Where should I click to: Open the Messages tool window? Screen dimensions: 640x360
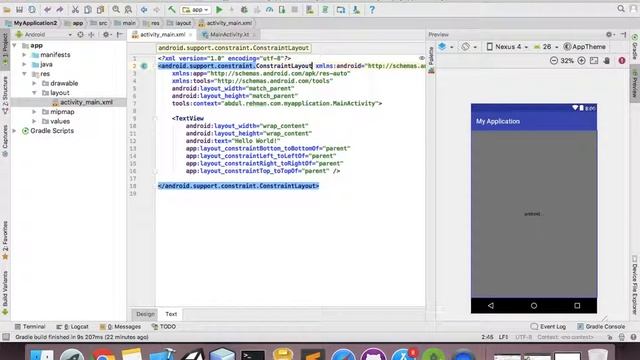120,327
